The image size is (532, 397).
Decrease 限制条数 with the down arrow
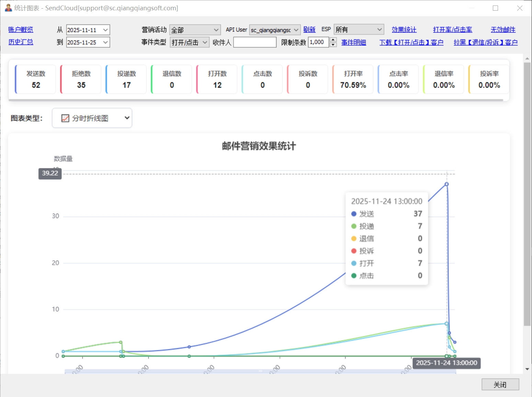(333, 45)
